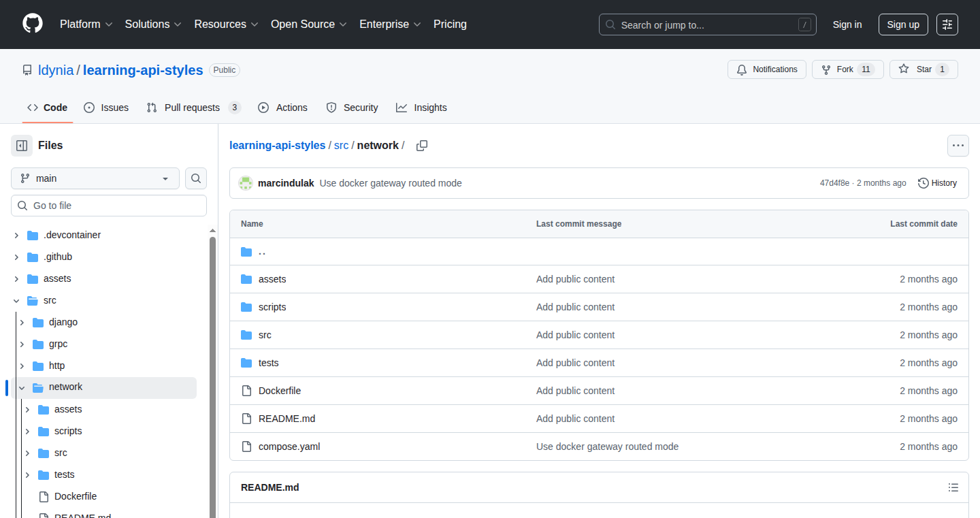
Task: Click the marcindulak avatar image
Action: (x=245, y=183)
